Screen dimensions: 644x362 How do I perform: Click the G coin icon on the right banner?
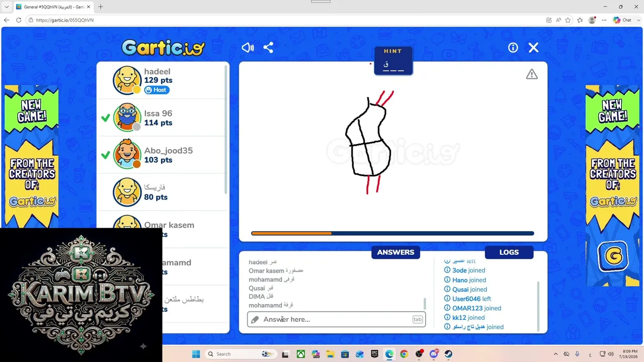pyautogui.click(x=613, y=256)
